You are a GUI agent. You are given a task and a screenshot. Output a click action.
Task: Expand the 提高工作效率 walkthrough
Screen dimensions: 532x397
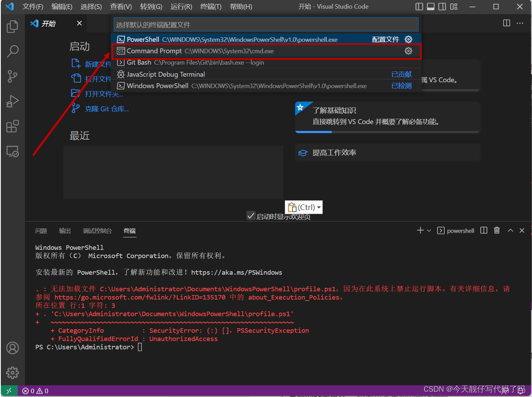[x=387, y=153]
